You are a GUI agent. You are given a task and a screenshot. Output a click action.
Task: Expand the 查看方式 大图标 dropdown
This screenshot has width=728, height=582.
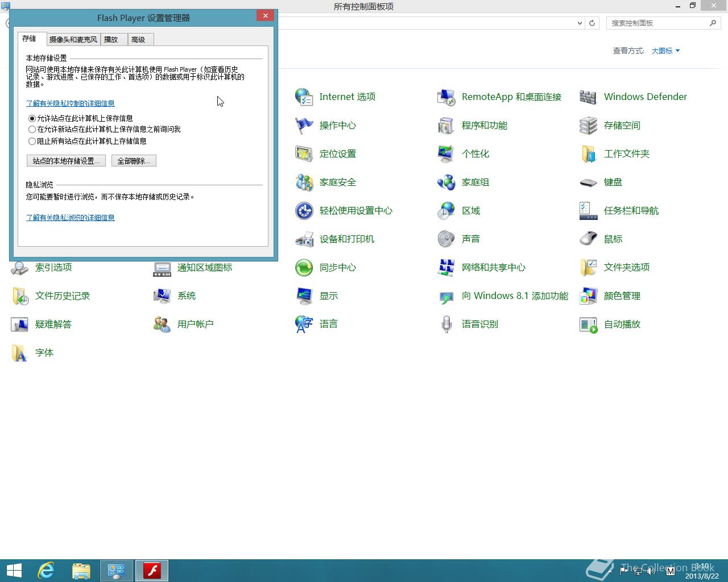[665, 51]
